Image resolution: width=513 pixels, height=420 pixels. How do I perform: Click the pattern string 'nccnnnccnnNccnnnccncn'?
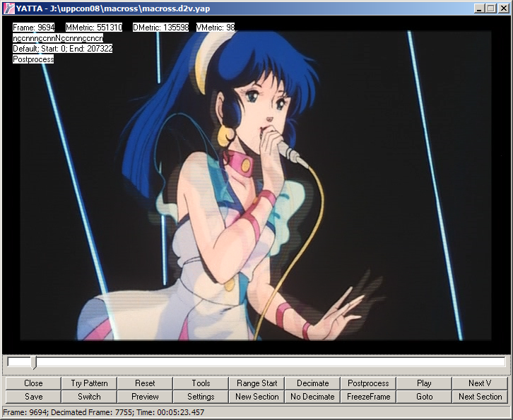click(58, 38)
